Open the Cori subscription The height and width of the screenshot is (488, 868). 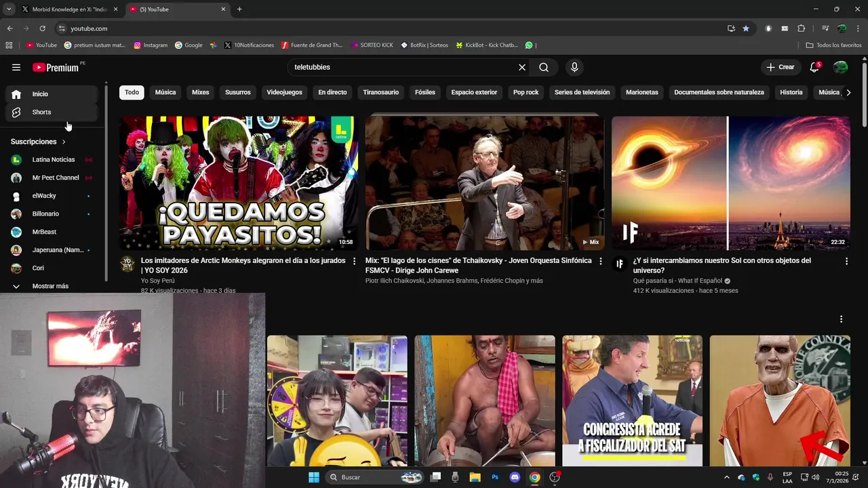[52, 268]
